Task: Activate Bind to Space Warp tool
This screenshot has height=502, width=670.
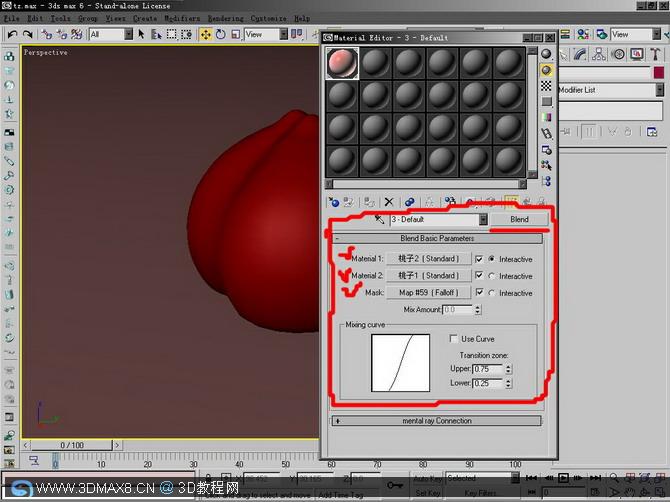Action: pos(77,34)
